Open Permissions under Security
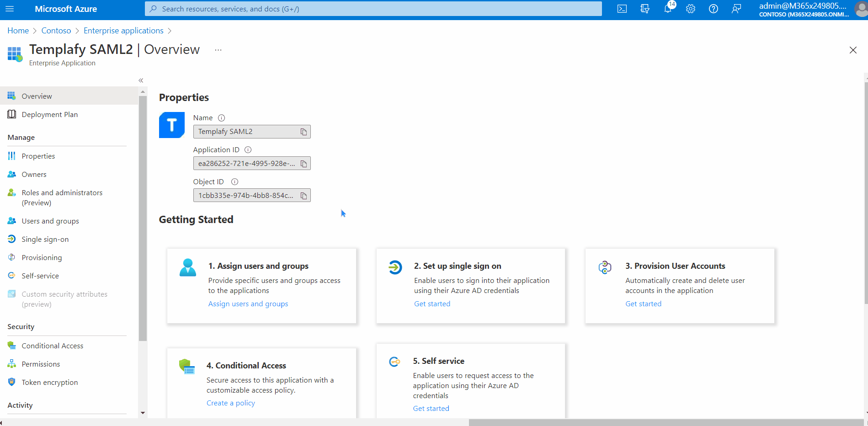Screen dimensions: 868x426 pyautogui.click(x=41, y=364)
